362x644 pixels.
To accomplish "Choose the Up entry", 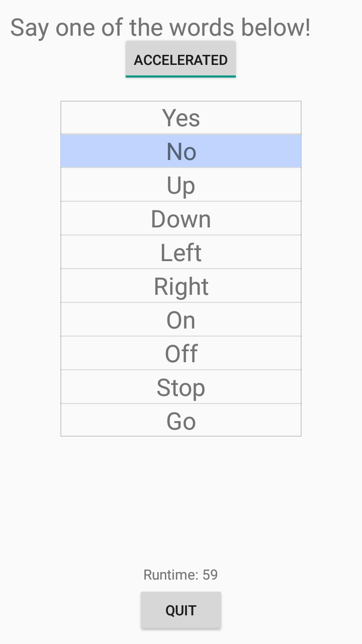I will 181,185.
